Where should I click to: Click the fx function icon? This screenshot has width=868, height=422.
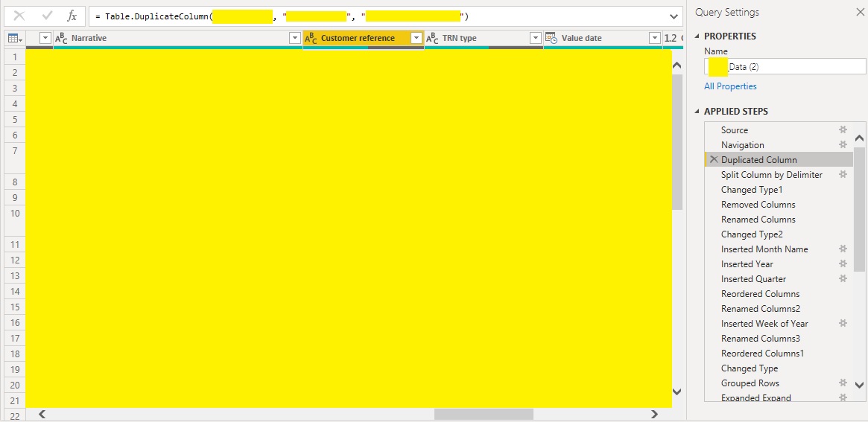72,16
